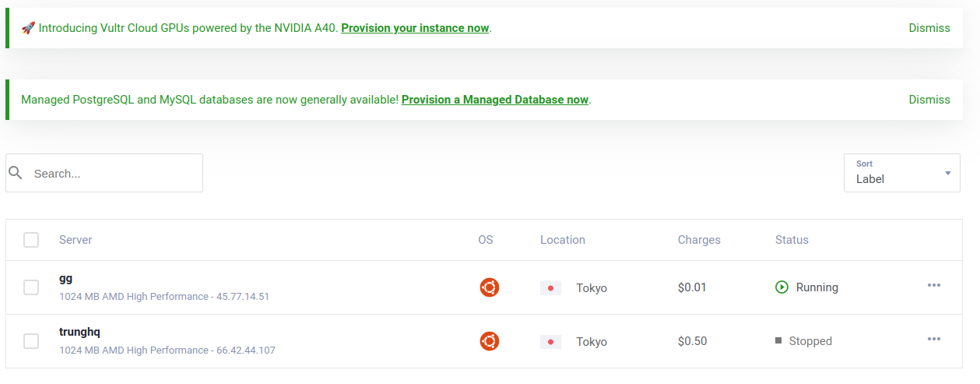
Task: Click Ubuntu OS icon for trunghq server
Action: coord(489,341)
